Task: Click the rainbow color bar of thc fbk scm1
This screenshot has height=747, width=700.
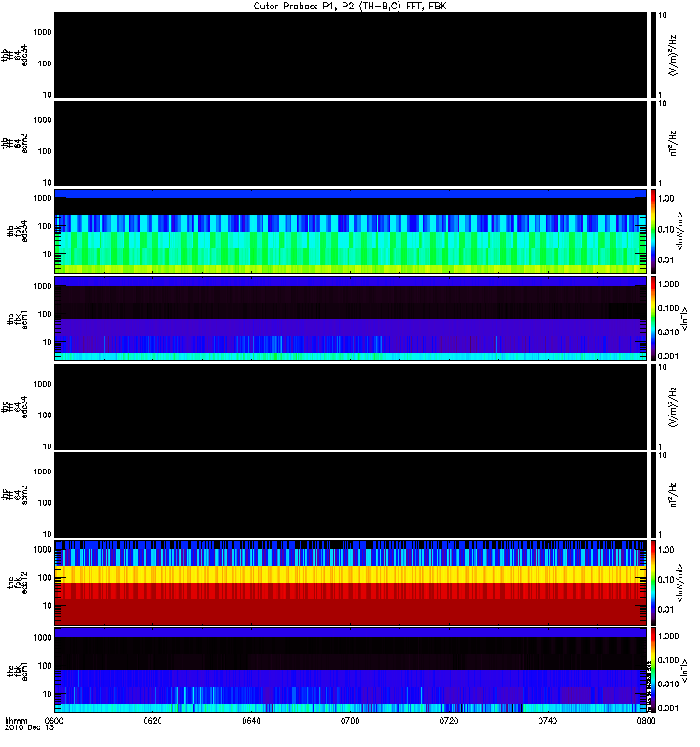Action: (653, 670)
